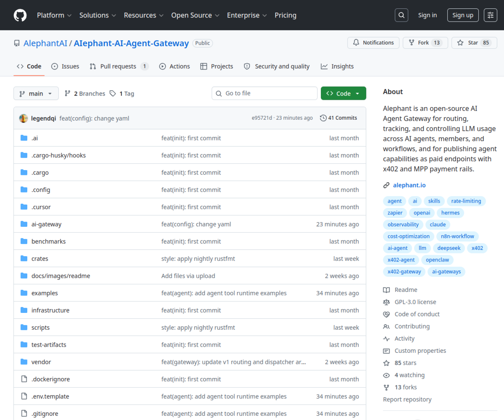Click the people icon beside Contributing
This screenshot has height=420, width=504.
pos(386,327)
